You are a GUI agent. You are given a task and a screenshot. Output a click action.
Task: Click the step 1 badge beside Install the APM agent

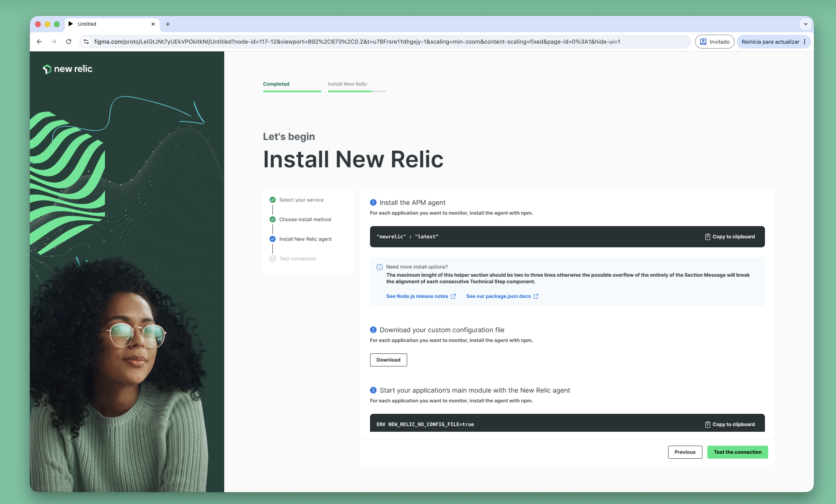point(373,202)
